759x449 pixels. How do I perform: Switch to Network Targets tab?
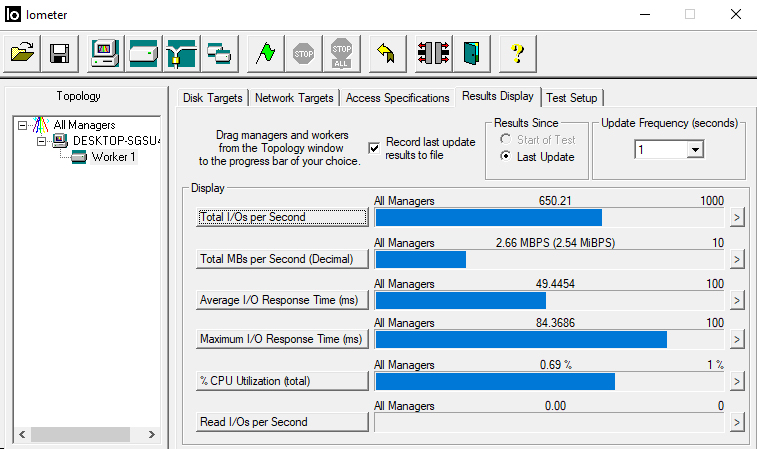(294, 98)
